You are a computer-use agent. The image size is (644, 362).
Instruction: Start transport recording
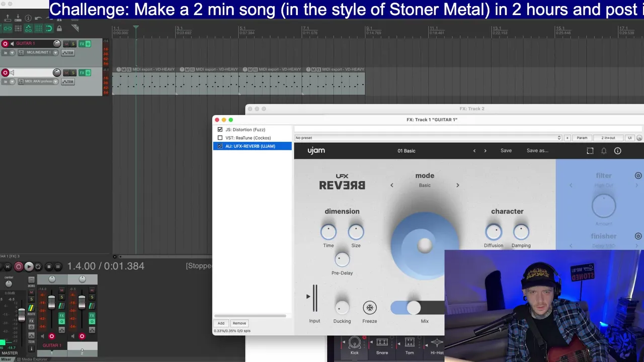19,266
